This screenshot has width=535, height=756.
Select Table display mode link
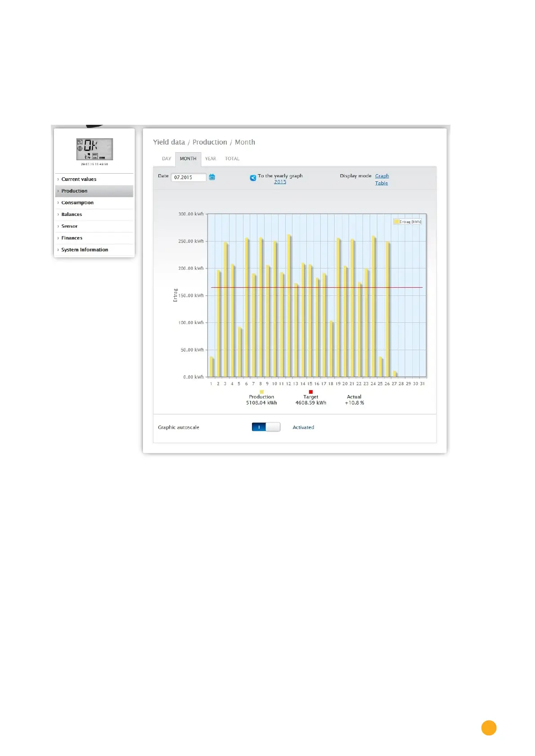point(381,183)
